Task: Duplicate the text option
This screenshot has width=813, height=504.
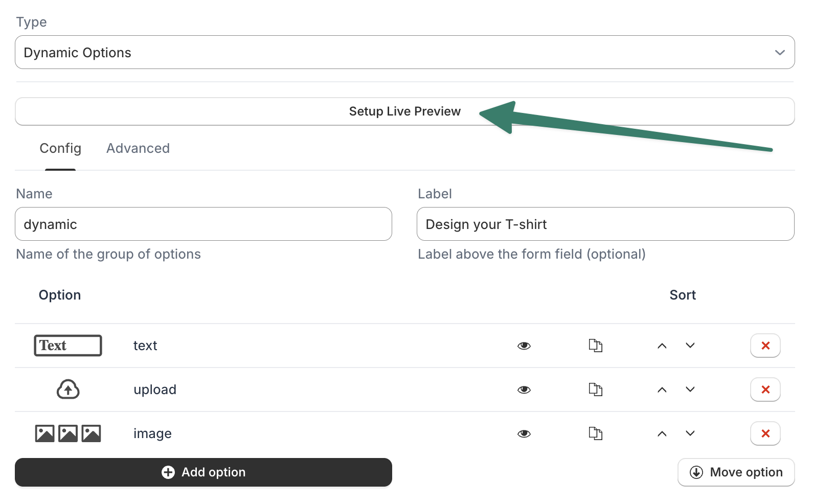Action: click(x=595, y=346)
